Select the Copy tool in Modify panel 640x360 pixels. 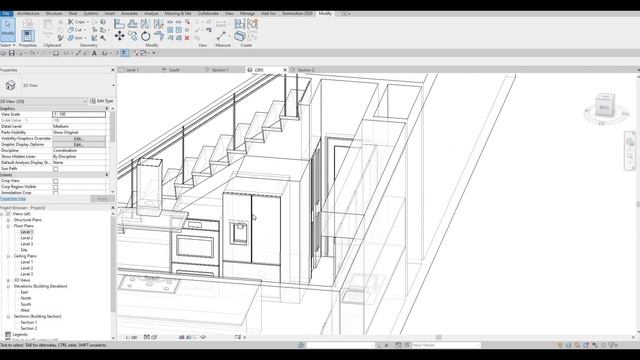(x=133, y=36)
